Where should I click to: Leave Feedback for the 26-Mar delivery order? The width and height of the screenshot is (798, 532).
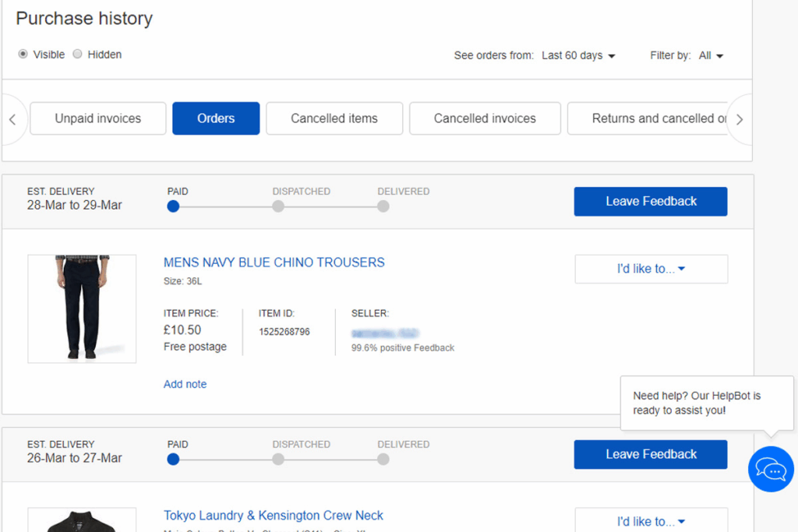[x=651, y=454]
